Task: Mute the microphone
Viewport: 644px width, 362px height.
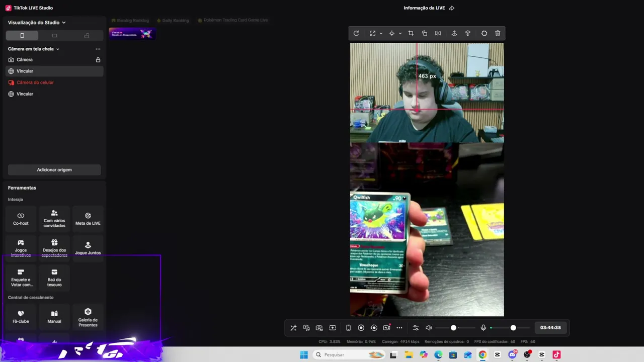Action: click(484, 328)
